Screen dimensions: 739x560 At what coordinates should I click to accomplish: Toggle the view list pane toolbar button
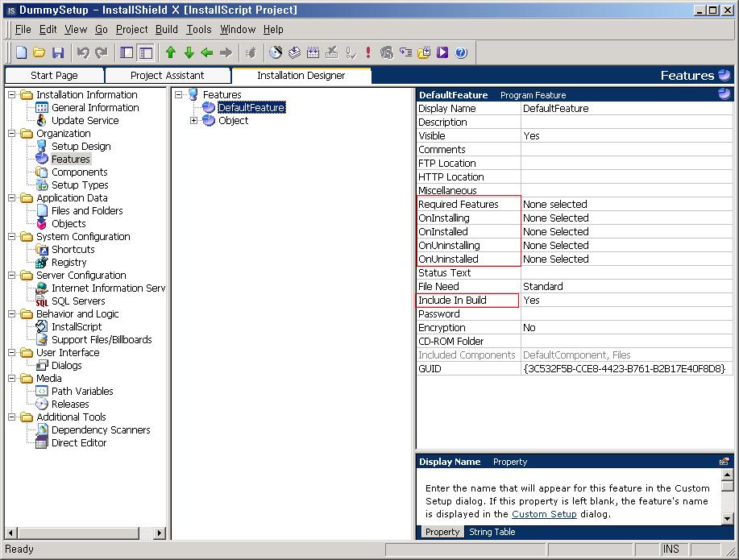pos(127,52)
